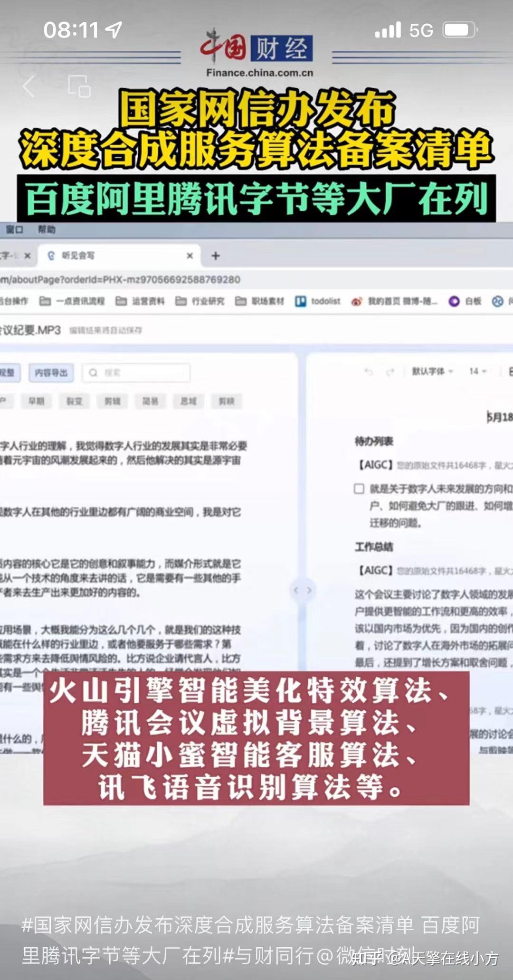Screen dimensions: 513x980
Task: Click the 会议纪要.MP3 file title
Action: [x=30, y=330]
